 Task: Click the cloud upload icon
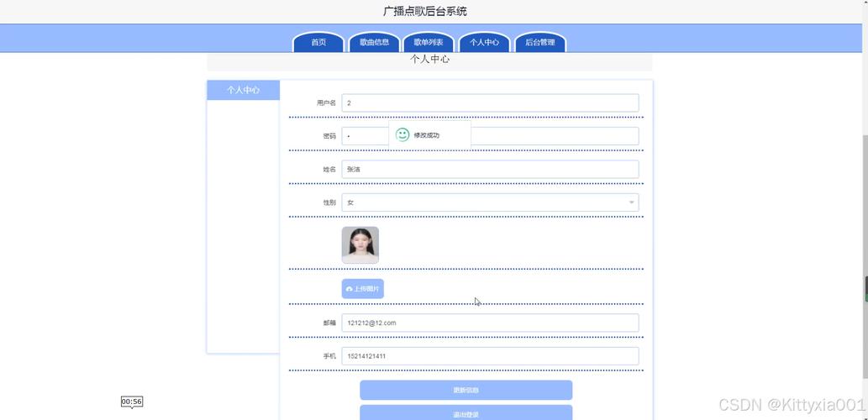point(349,289)
